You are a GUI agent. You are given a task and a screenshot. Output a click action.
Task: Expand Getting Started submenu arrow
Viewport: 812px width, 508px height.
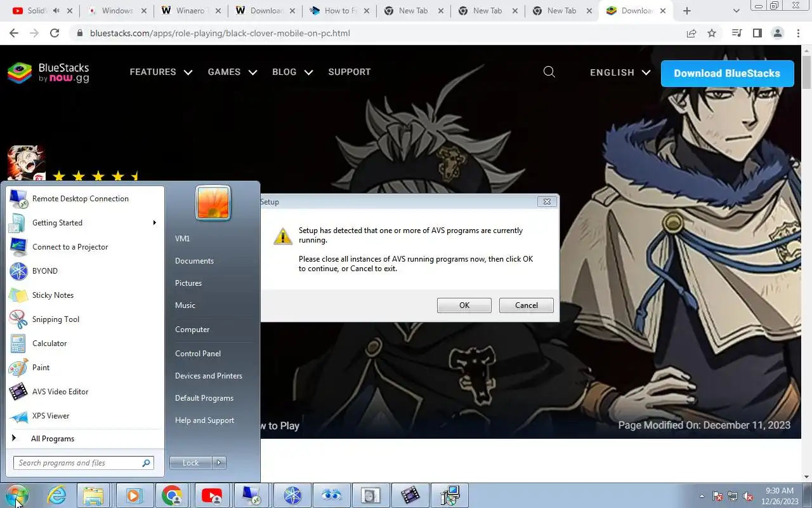pyautogui.click(x=154, y=223)
